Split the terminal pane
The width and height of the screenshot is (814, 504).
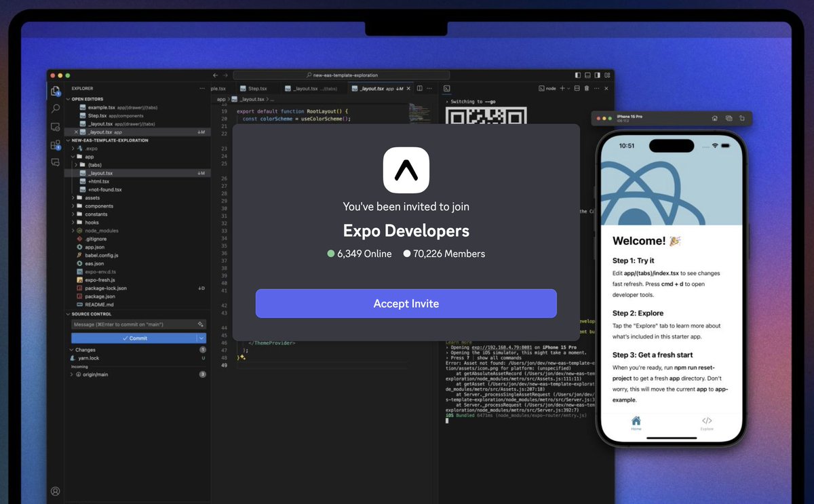577,88
